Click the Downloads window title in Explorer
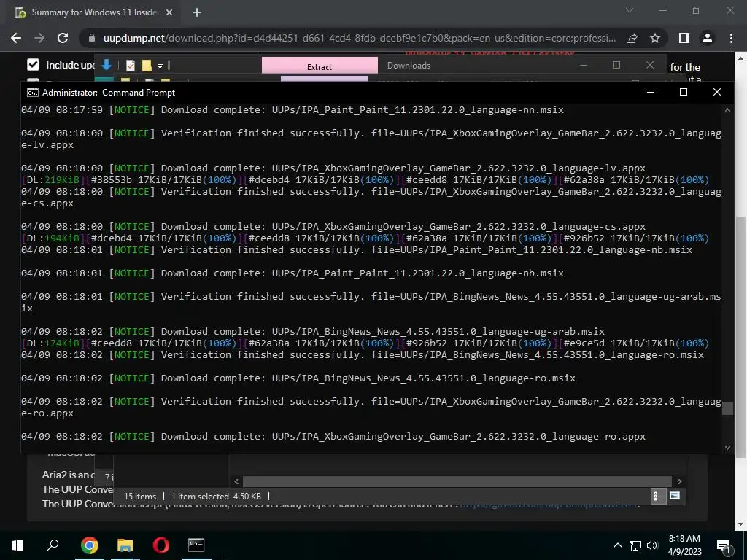The image size is (747, 560). 409,66
